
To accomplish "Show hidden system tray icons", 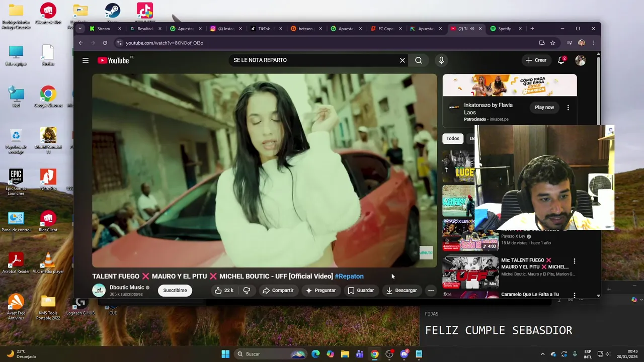I will pos(542,354).
